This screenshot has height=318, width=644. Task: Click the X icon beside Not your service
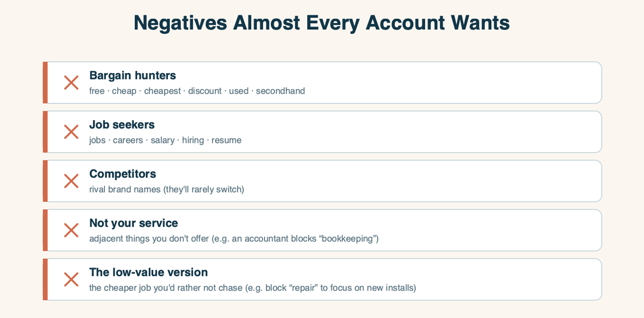click(x=71, y=230)
